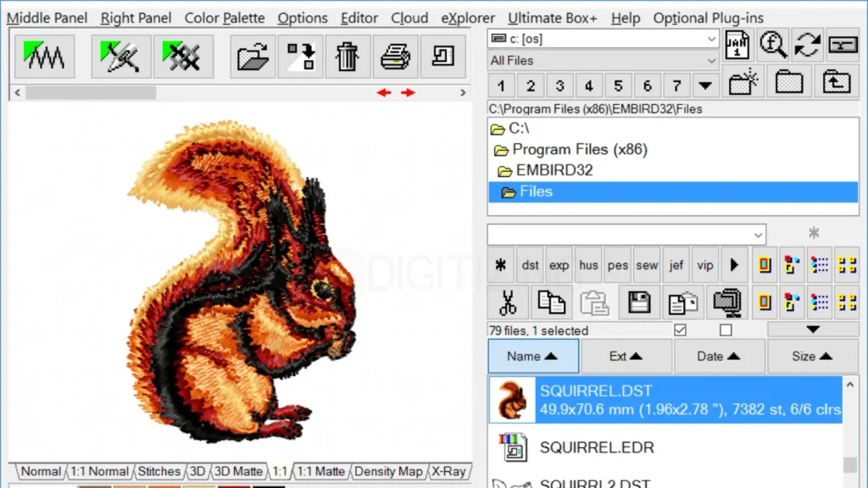This screenshot has height=488, width=868.
Task: Tick the empty checkbox above Date column
Action: (x=726, y=330)
